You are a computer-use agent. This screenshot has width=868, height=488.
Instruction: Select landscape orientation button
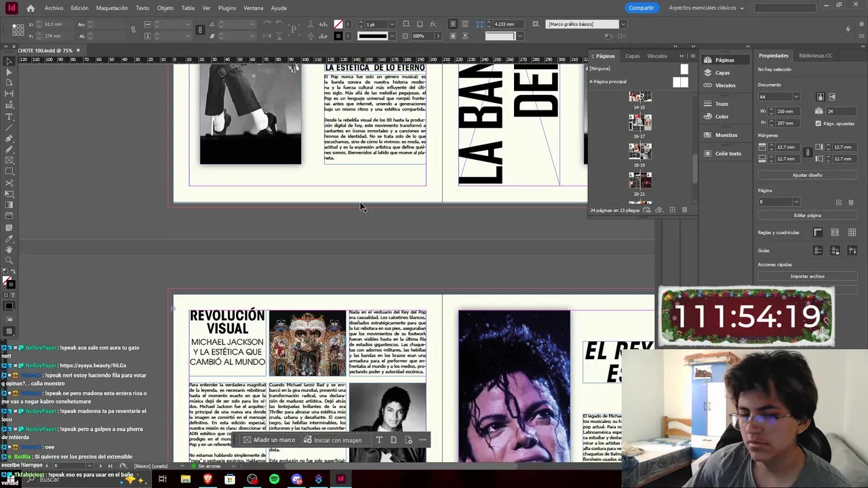(x=832, y=97)
